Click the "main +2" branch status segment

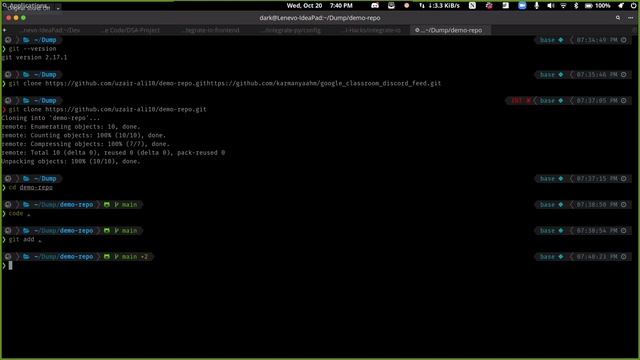coord(131,257)
